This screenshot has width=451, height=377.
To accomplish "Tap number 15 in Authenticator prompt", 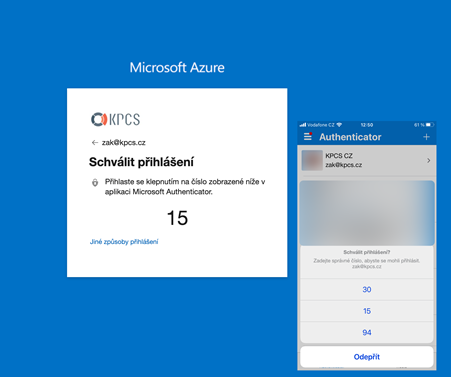I will click(x=367, y=311).
